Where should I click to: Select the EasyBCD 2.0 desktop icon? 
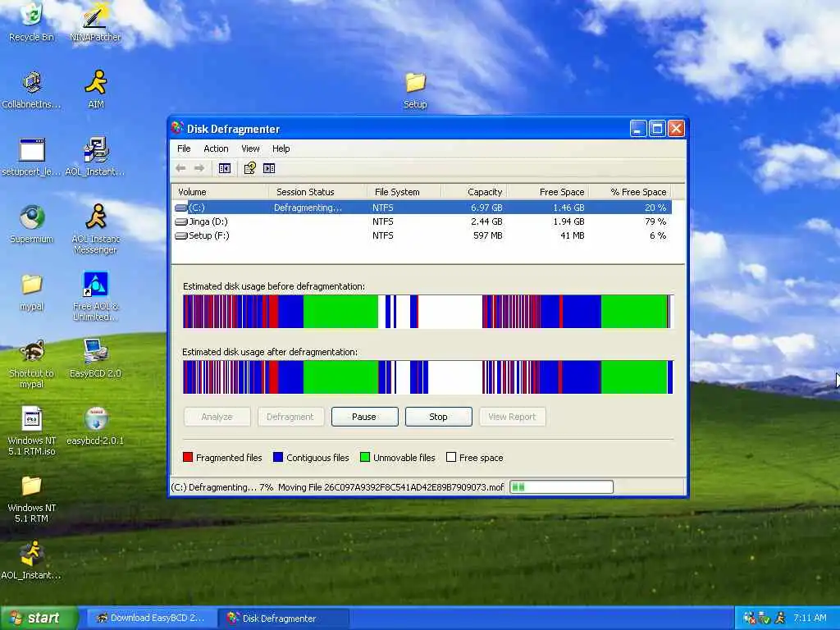[x=96, y=358]
